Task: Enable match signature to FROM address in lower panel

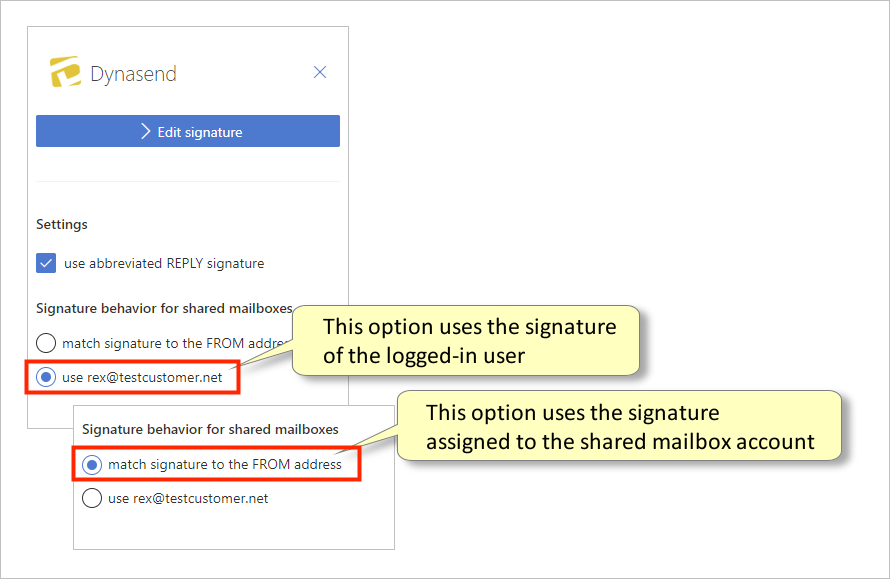Action: [91, 463]
